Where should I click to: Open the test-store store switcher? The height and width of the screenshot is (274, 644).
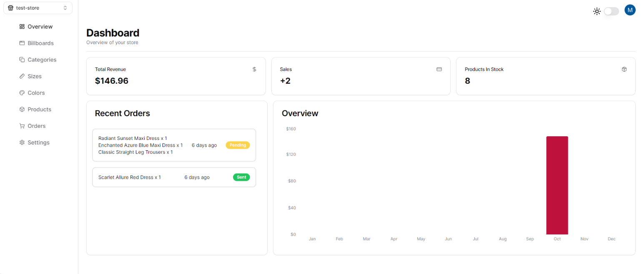(38, 7)
